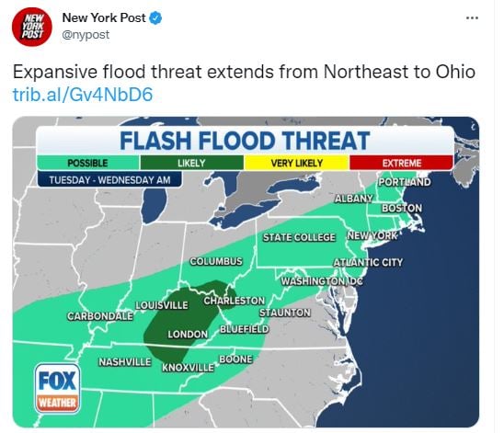Select the dark green Likely legend swatch
The image size is (504, 433).
point(191,163)
